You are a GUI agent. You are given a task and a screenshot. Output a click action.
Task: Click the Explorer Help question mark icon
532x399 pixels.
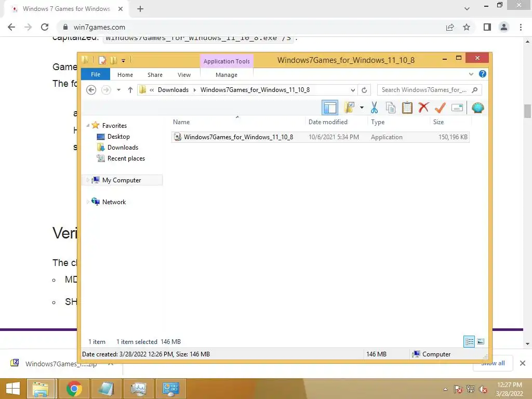pyautogui.click(x=483, y=74)
